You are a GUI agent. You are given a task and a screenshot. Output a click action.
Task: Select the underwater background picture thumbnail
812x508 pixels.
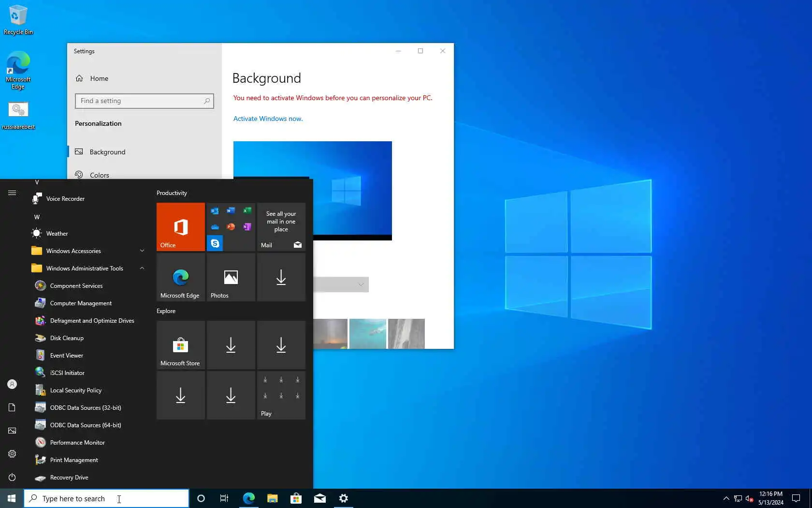pyautogui.click(x=368, y=333)
